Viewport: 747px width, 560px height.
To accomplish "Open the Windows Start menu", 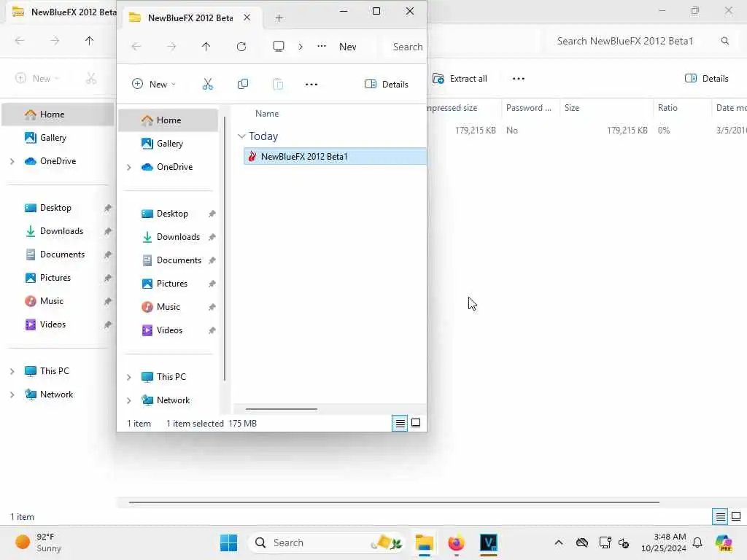I will (x=228, y=542).
